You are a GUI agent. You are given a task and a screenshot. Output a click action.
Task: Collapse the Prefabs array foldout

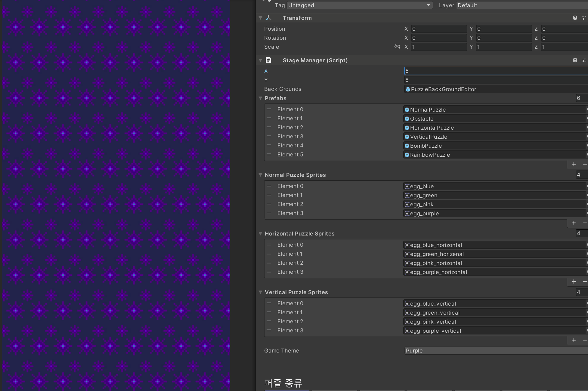pyautogui.click(x=261, y=98)
